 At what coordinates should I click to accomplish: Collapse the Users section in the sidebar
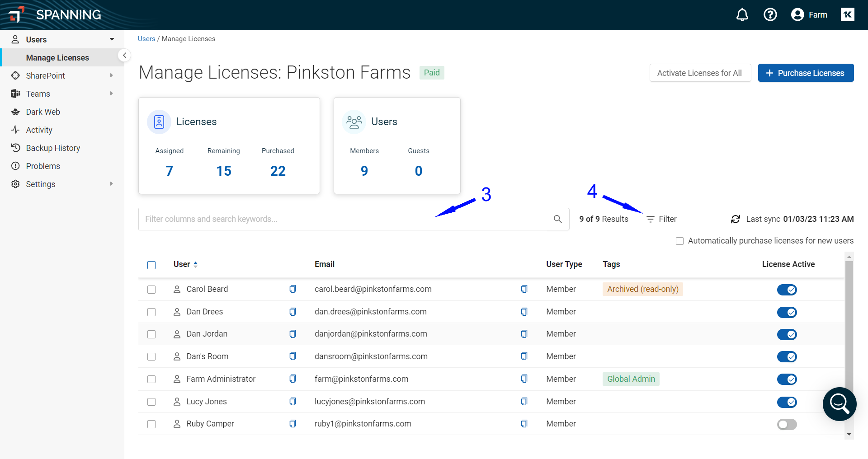tap(111, 39)
